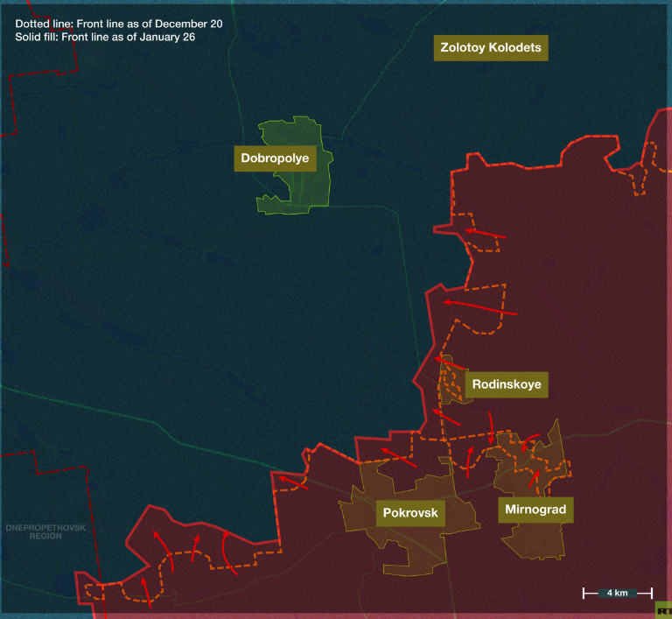
Task: Click the shaded Mirnograd urban area below its label
Action: pos(534,539)
